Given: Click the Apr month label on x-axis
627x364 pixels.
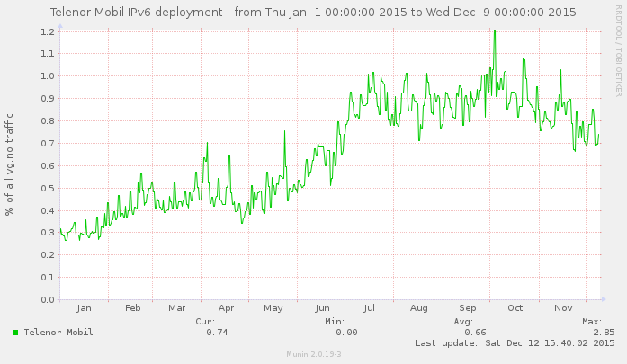Looking at the screenshot, I should (x=226, y=308).
